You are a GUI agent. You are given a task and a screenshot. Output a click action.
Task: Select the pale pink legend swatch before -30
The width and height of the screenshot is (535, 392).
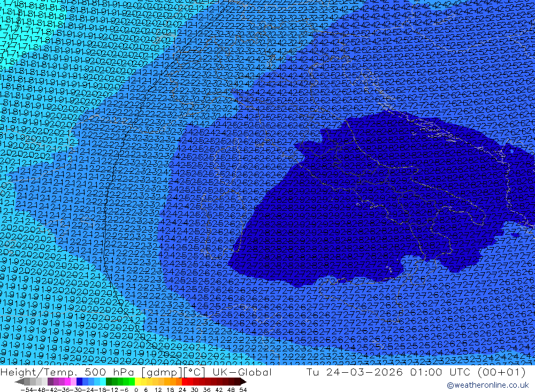(x=73, y=381)
